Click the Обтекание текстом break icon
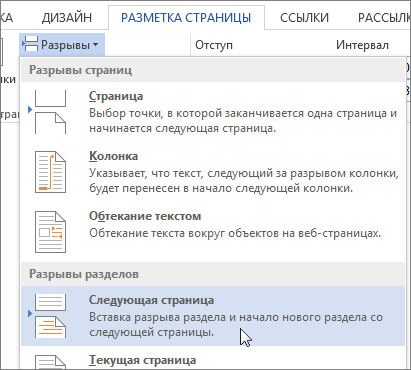411x370 pixels. 50,232
